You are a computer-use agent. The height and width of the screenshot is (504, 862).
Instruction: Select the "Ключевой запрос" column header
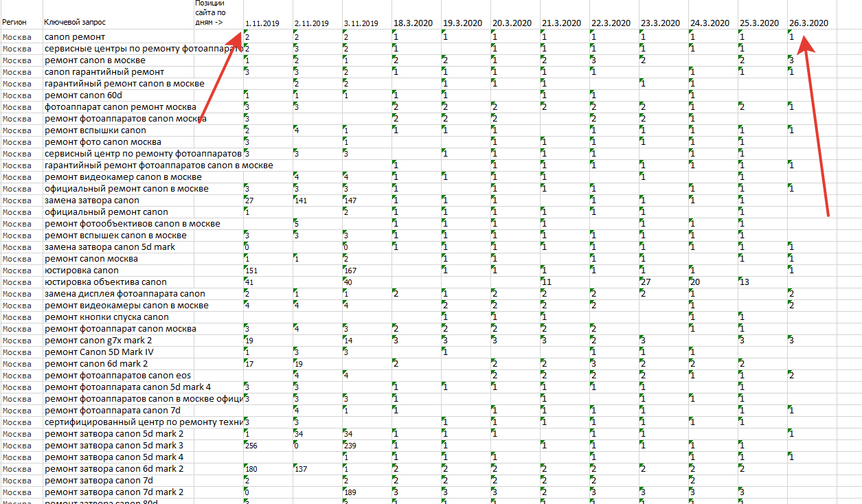75,23
